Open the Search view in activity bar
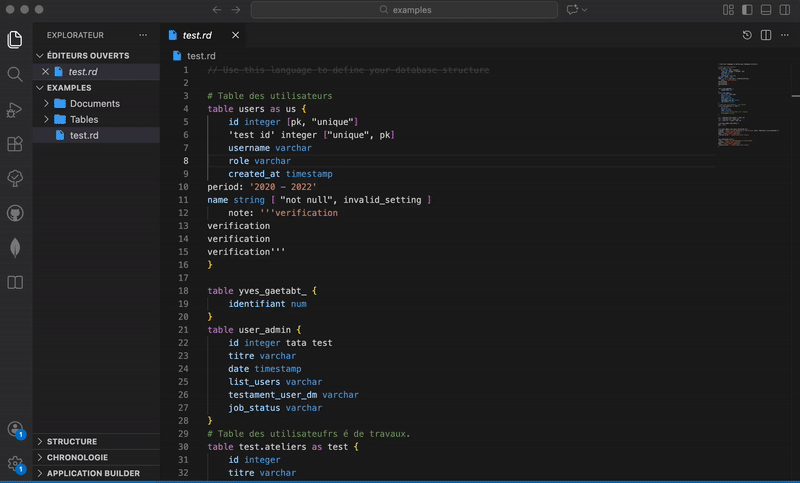800x483 pixels. pos(15,74)
